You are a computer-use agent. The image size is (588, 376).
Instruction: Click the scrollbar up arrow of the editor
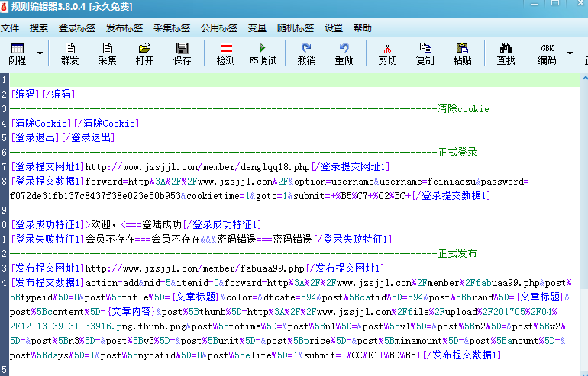(584, 79)
